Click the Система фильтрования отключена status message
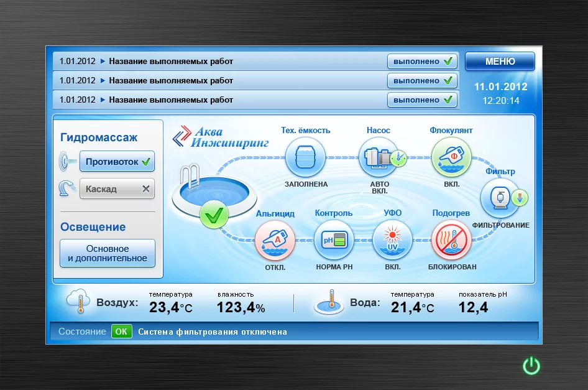 [x=213, y=332]
